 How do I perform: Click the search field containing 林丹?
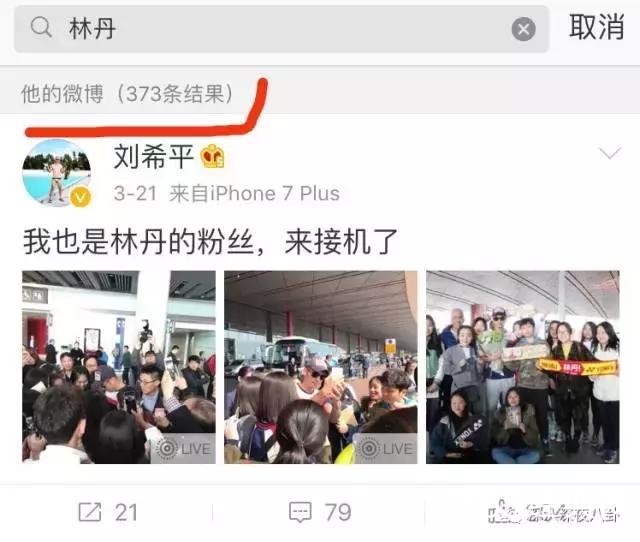pyautogui.click(x=281, y=29)
